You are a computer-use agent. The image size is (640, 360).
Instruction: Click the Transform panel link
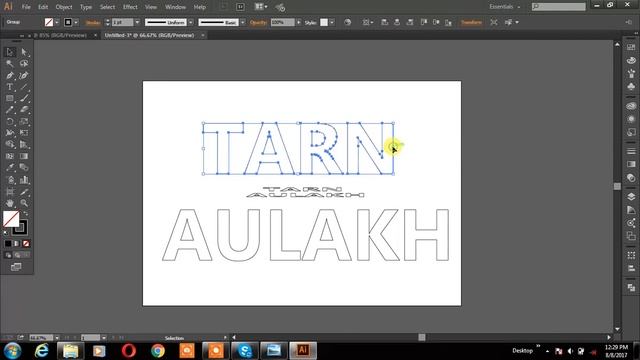pos(471,22)
